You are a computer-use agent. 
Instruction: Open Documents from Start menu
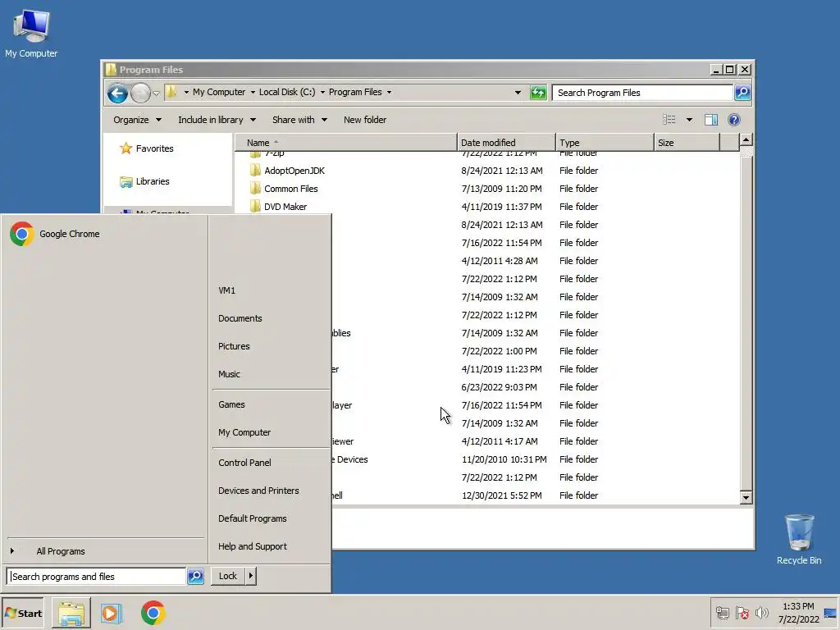(x=240, y=318)
